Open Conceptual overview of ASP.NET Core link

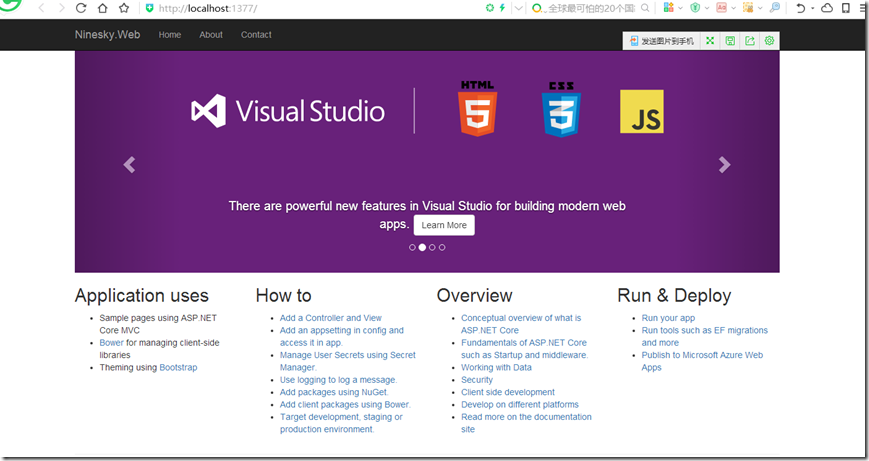[521, 324]
